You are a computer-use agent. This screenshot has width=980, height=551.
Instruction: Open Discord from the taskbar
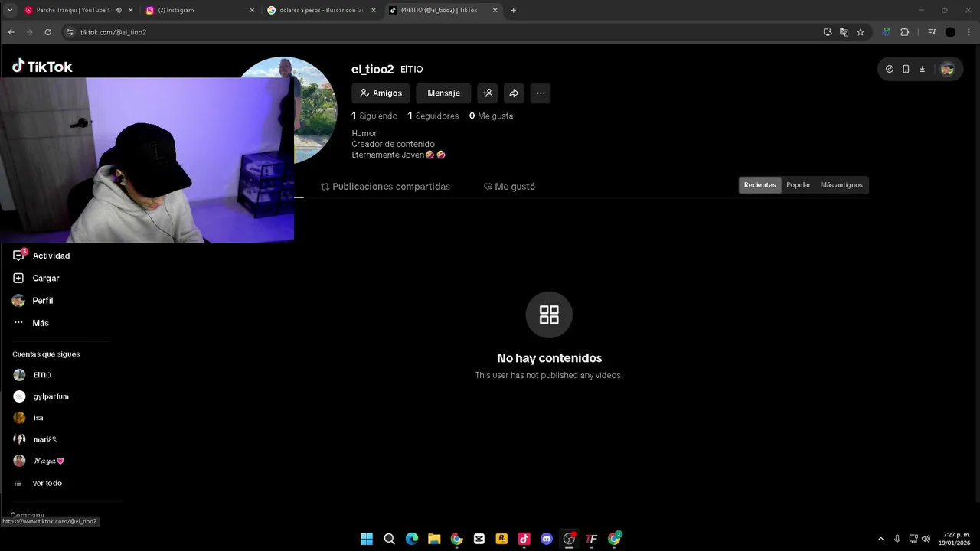(x=547, y=539)
